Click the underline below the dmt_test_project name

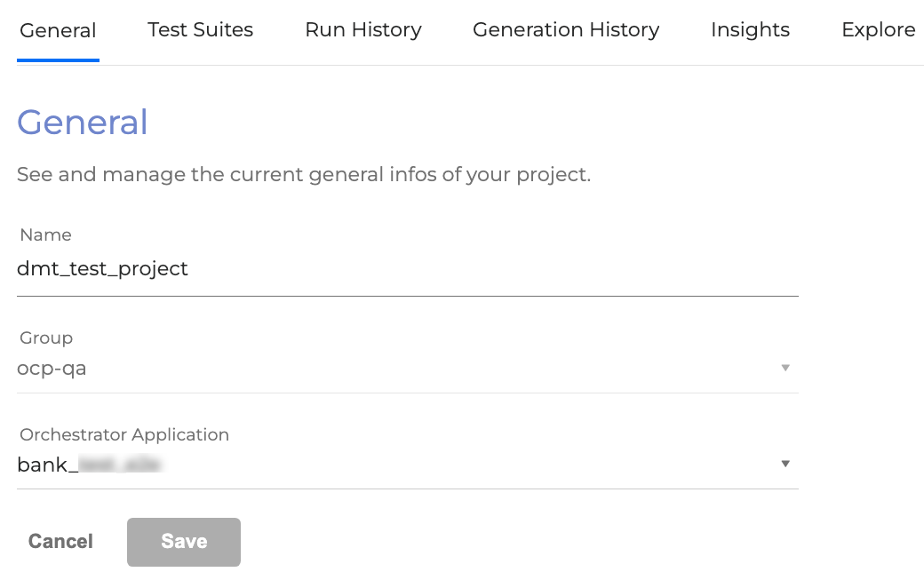point(407,296)
